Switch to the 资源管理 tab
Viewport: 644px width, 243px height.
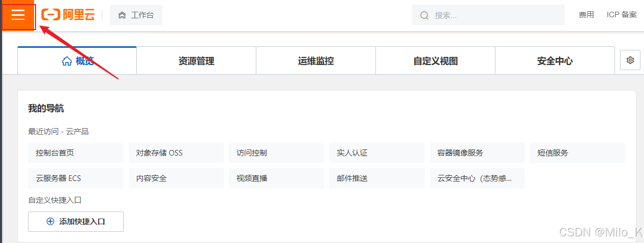[x=196, y=60]
